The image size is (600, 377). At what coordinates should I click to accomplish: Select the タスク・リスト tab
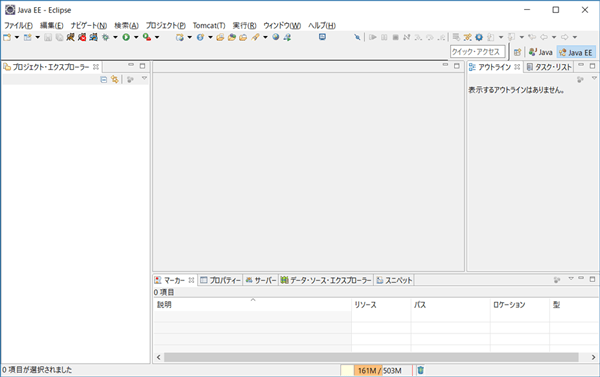coord(549,67)
